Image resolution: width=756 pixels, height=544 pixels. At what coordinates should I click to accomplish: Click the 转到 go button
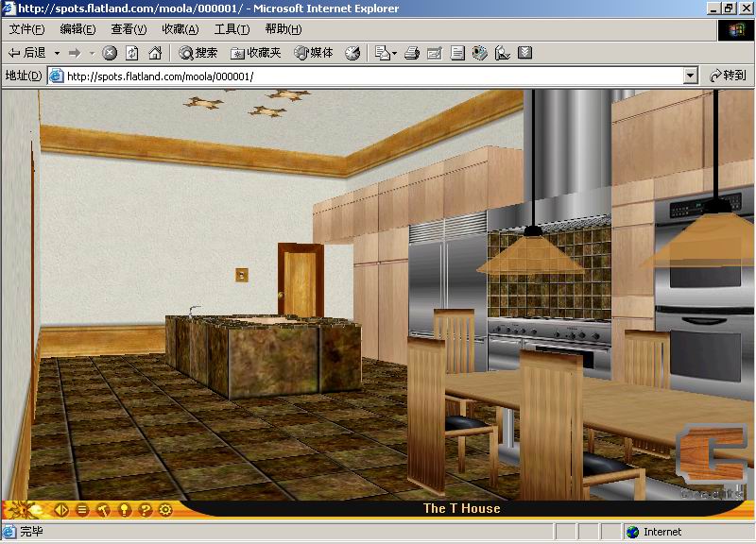(x=728, y=76)
